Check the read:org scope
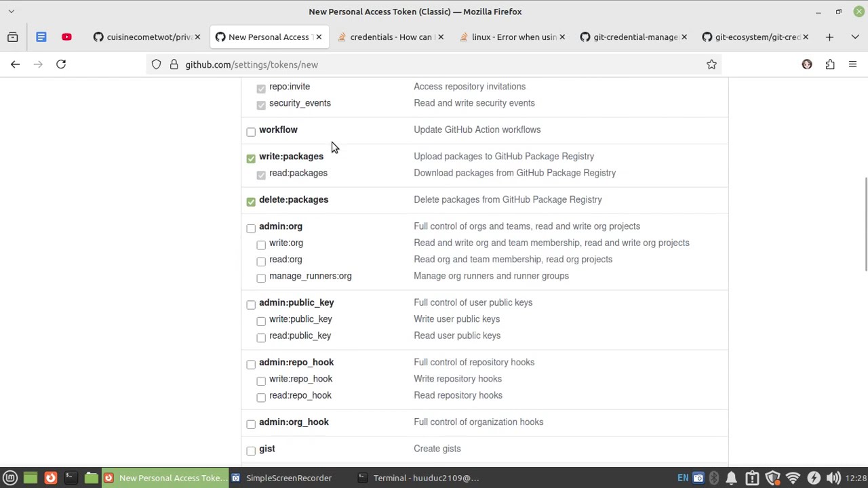Viewport: 868px width, 488px height. 261,262
